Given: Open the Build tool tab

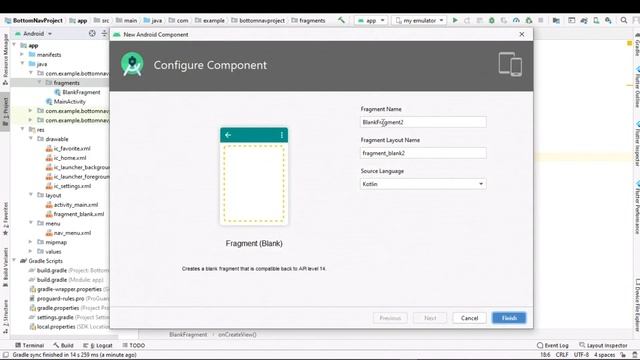Looking at the screenshot, I should 63,345.
